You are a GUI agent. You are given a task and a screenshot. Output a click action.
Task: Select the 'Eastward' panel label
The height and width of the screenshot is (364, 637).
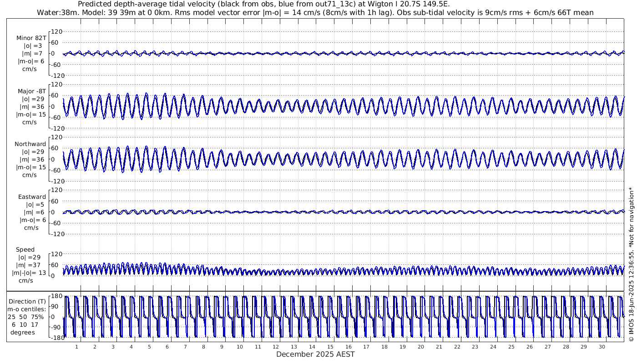[32, 197]
